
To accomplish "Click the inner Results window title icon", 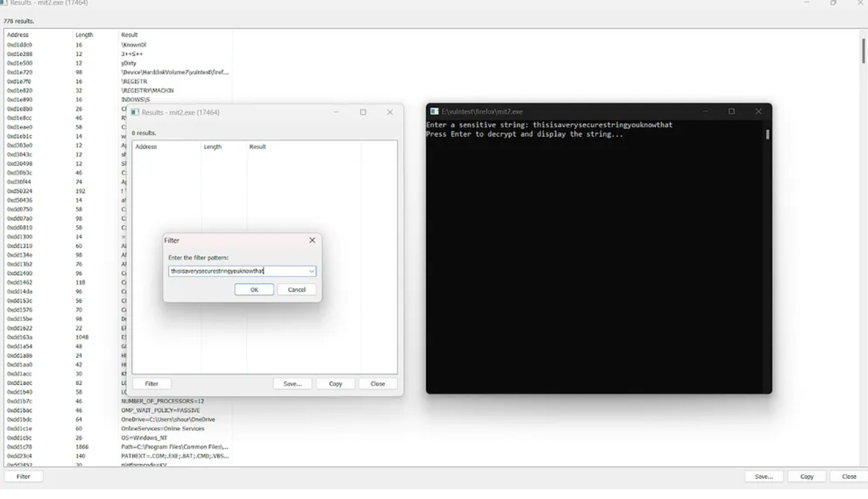I will click(135, 112).
